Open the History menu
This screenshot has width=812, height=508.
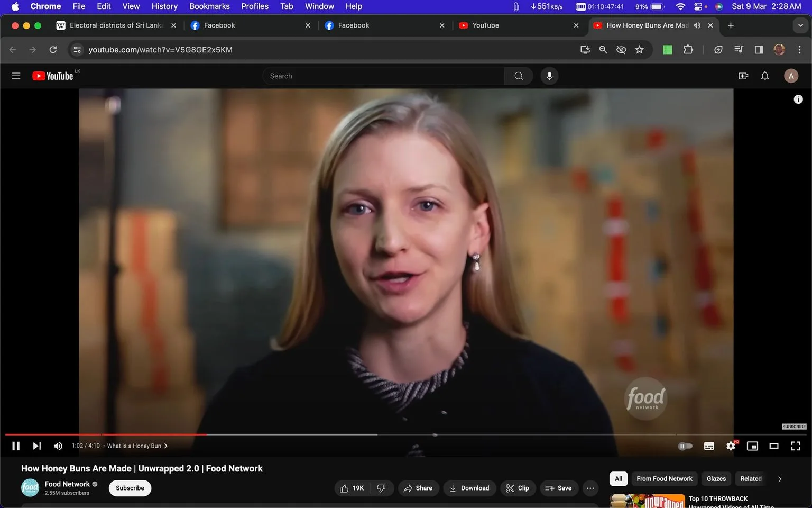(164, 6)
